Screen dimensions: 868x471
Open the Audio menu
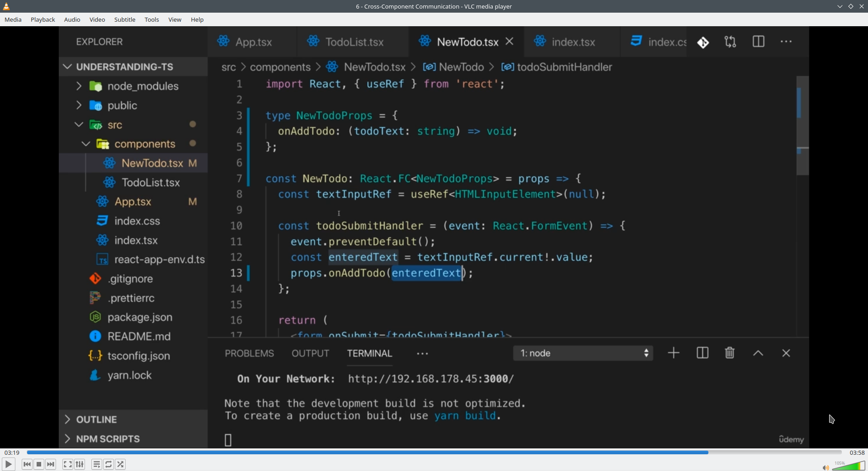(72, 19)
